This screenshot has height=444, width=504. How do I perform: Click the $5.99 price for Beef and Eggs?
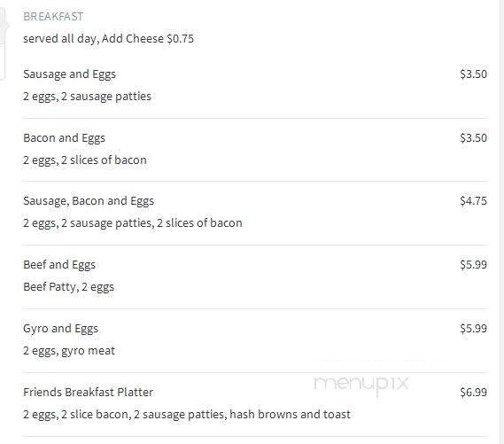pos(473,265)
